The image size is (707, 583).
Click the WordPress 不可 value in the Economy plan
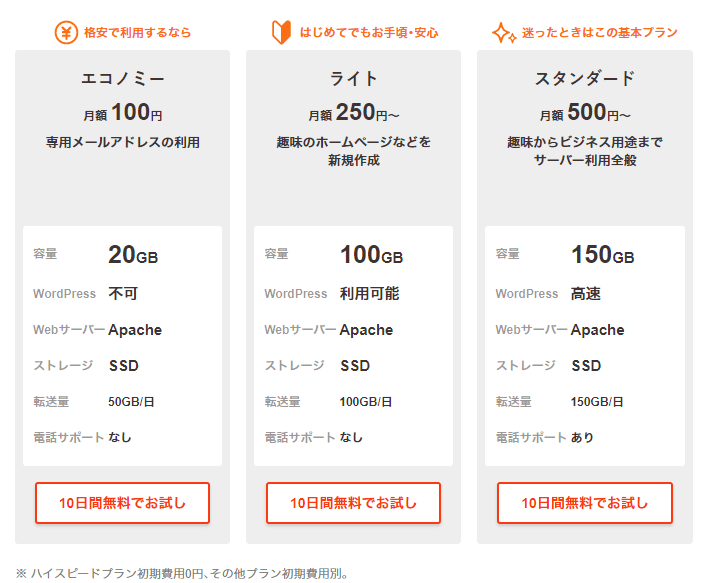(123, 294)
